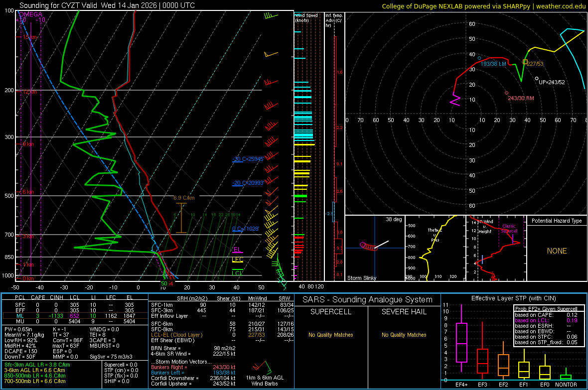
Task: Click the 38 deg Storm Slinky value
Action: [394, 219]
